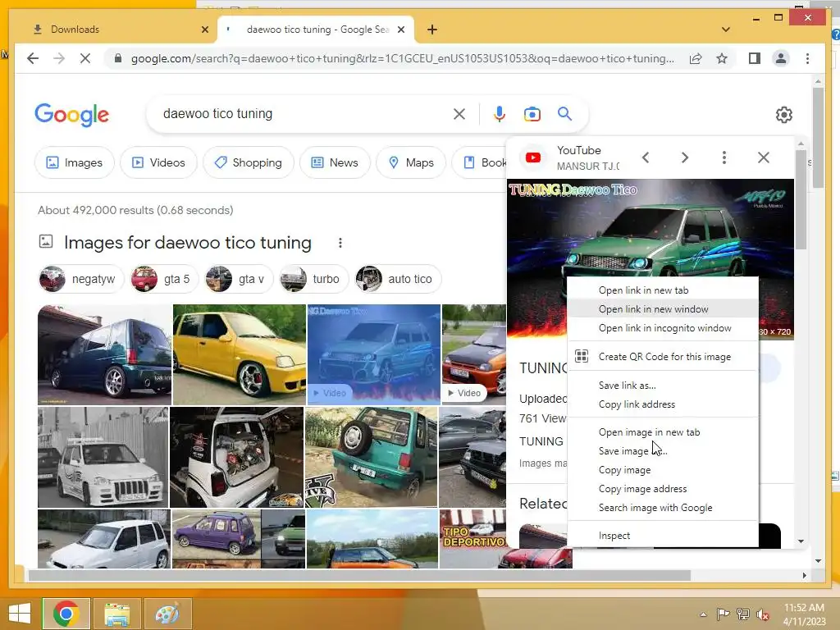840x630 pixels.
Task: Open the browser side panel icon
Action: tap(755, 58)
